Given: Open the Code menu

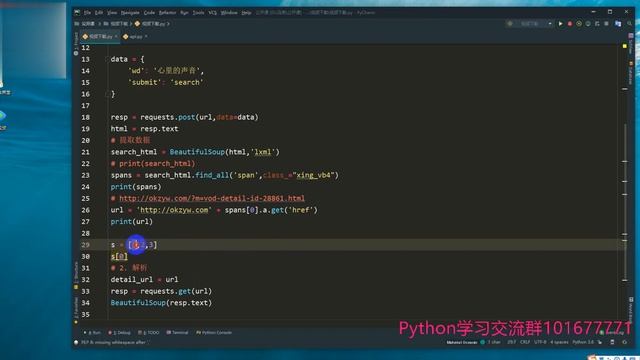Looking at the screenshot, I should tap(149, 13).
